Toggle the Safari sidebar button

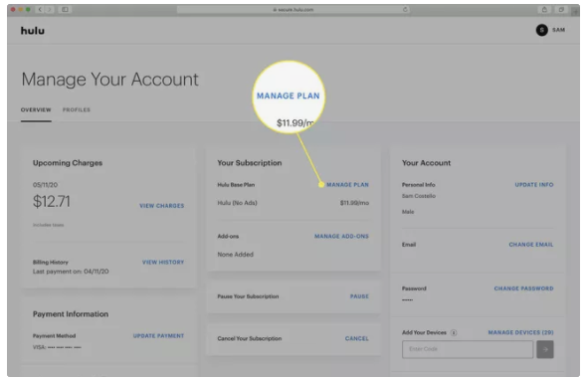tap(65, 9)
